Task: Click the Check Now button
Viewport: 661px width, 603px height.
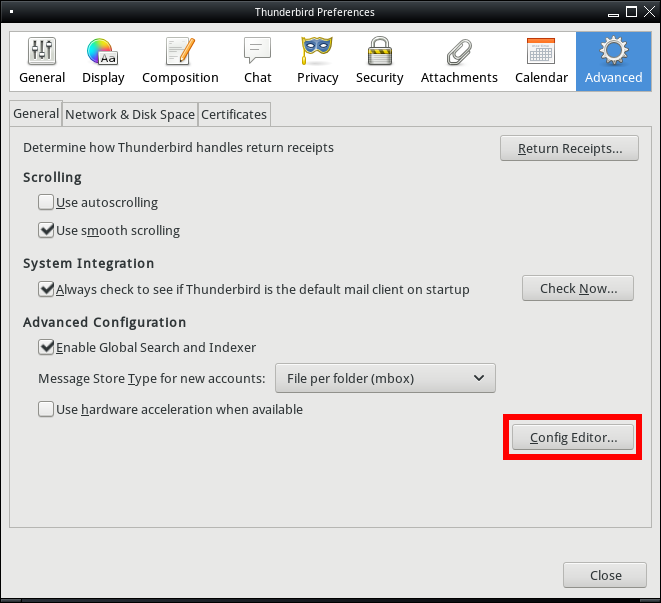Action: (578, 288)
